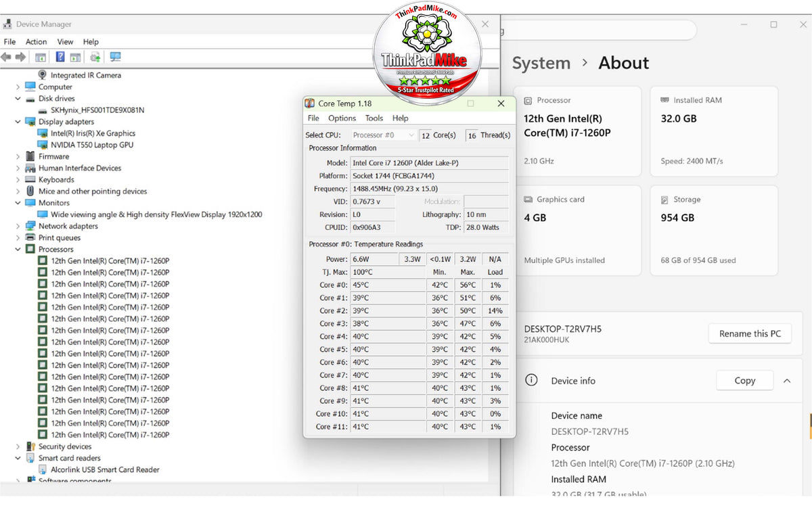The height and width of the screenshot is (510, 812).
Task: Click the Forward arrow in Device Manager toolbar
Action: (x=20, y=57)
